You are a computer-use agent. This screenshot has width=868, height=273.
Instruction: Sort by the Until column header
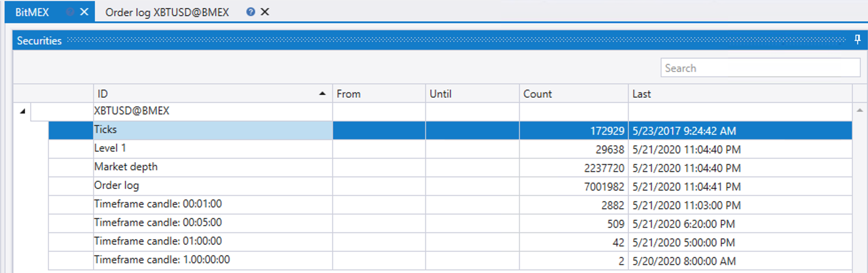click(473, 94)
